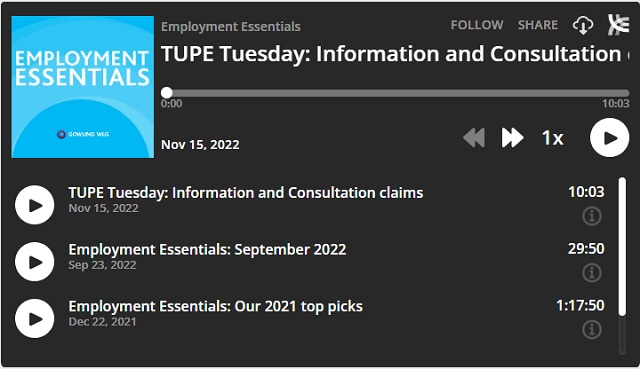The height and width of the screenshot is (369, 640).
Task: Play Employment Essentials: September 2022 episode
Action: tap(35, 262)
